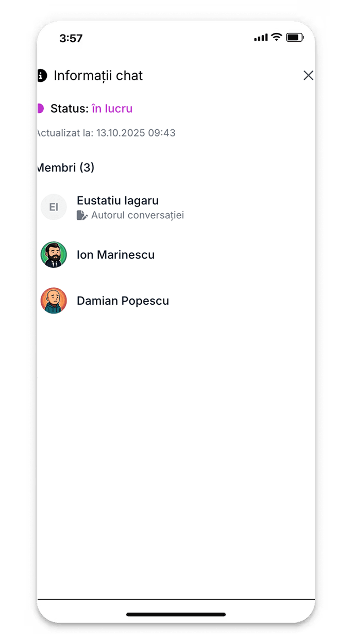Tap the cellular signal bars icon

(x=261, y=38)
